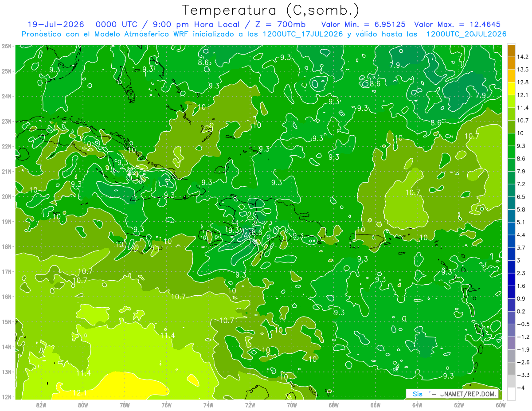Click the grey colorbar segment between -2.6 and -3.3
This screenshot has height=411, width=532.
click(511, 368)
